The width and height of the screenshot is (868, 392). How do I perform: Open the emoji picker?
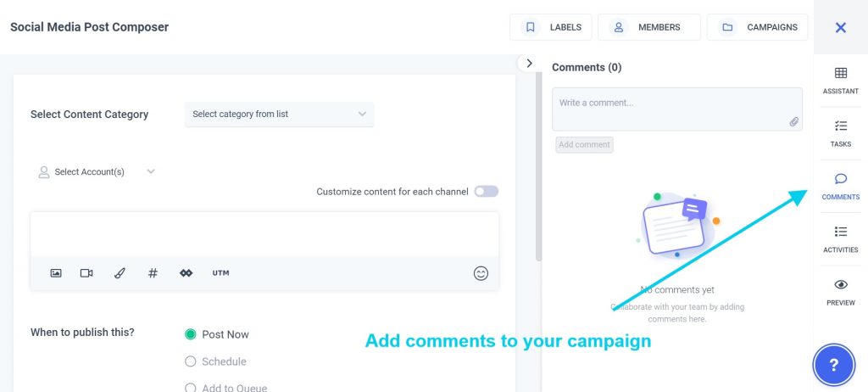click(x=481, y=273)
